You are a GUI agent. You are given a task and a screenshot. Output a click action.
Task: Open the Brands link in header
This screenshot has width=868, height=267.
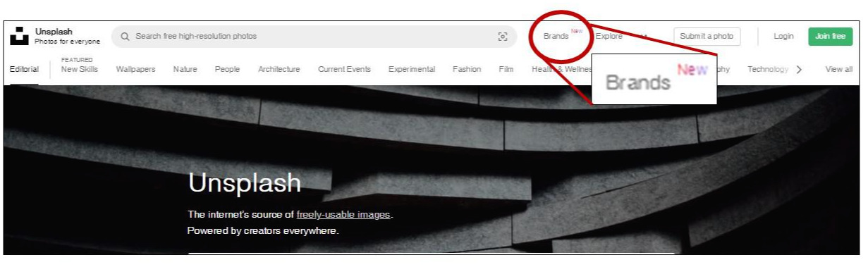(556, 37)
